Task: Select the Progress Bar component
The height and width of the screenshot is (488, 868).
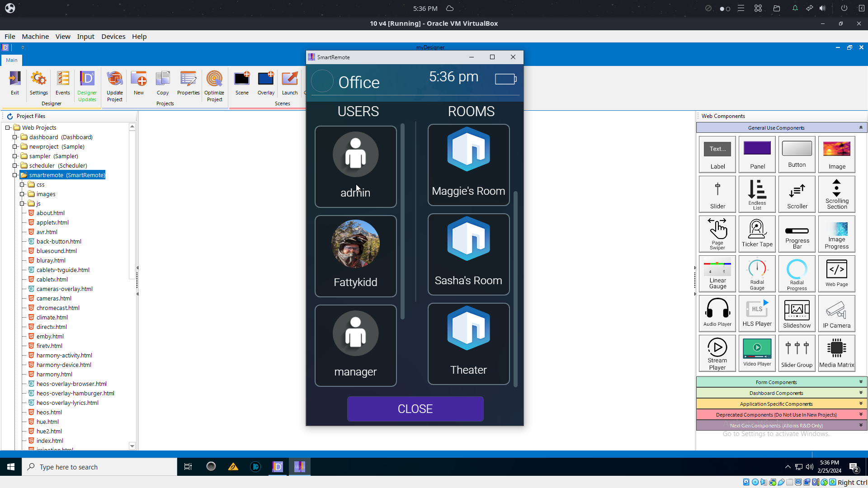Action: pos(797,234)
